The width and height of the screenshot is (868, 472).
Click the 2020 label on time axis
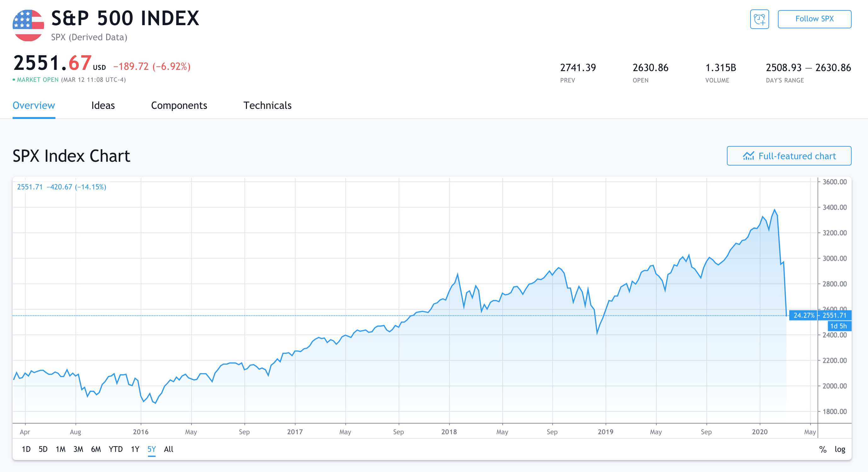pyautogui.click(x=760, y=432)
